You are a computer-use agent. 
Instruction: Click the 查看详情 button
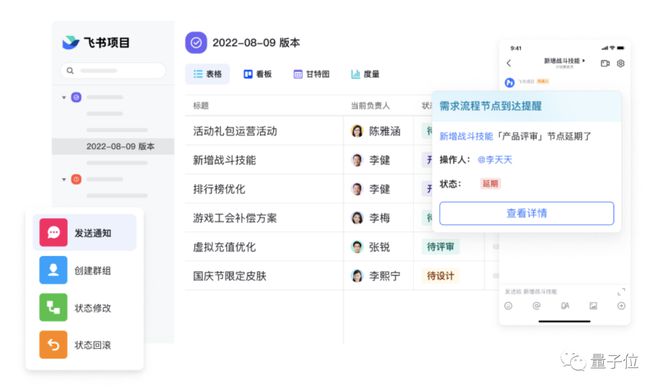(527, 213)
